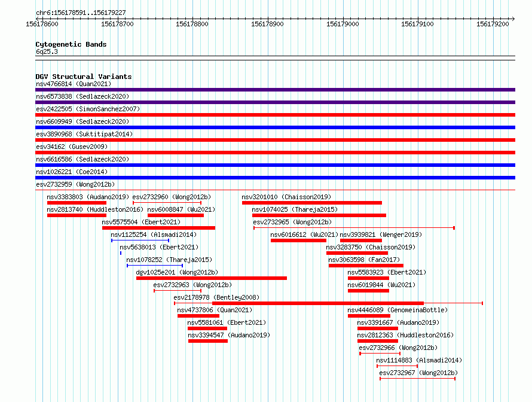Click the blue bar under nsv1026221 (Coe2014)
Image resolution: width=532 pixels, height=402 pixels.
(275, 178)
